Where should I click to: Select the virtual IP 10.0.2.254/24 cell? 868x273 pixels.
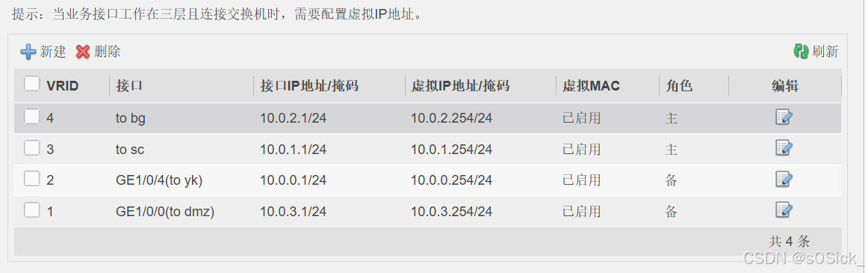pyautogui.click(x=452, y=118)
